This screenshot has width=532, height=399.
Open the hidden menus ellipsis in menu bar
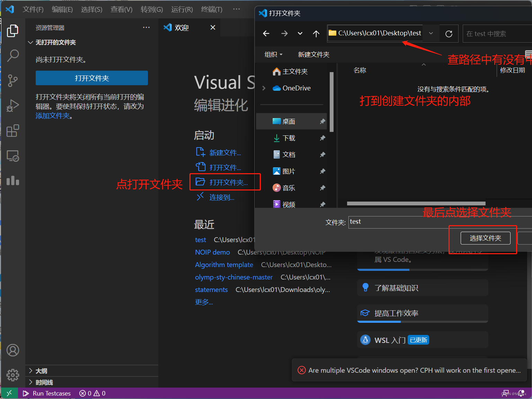[237, 9]
